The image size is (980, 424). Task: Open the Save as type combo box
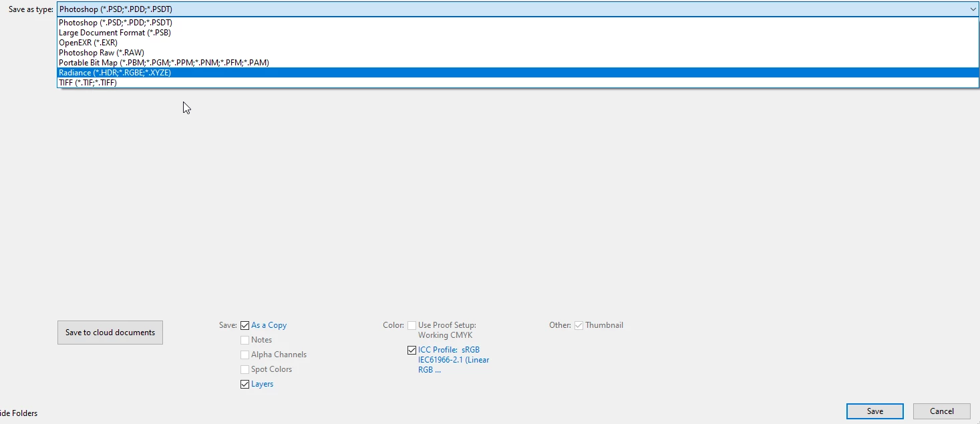point(518,9)
